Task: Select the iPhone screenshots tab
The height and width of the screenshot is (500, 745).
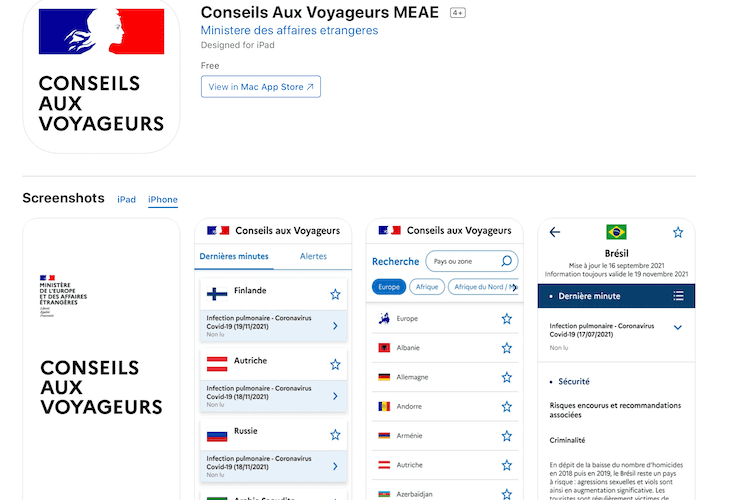Action: point(162,200)
